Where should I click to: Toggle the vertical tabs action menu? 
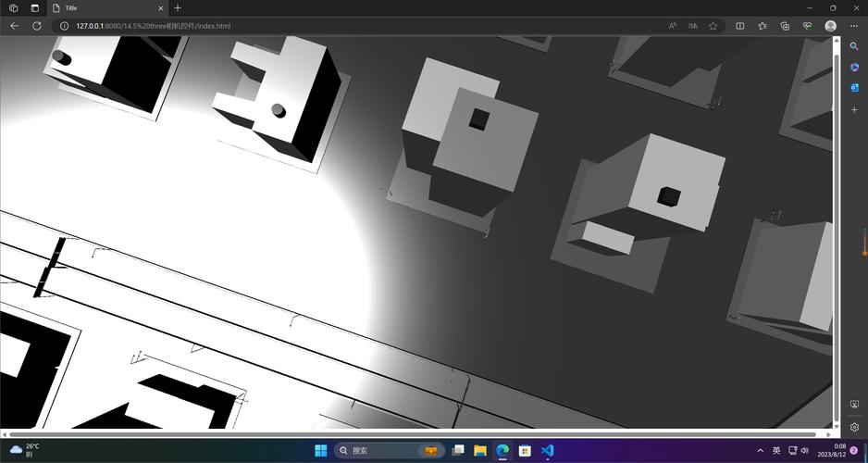tap(34, 8)
